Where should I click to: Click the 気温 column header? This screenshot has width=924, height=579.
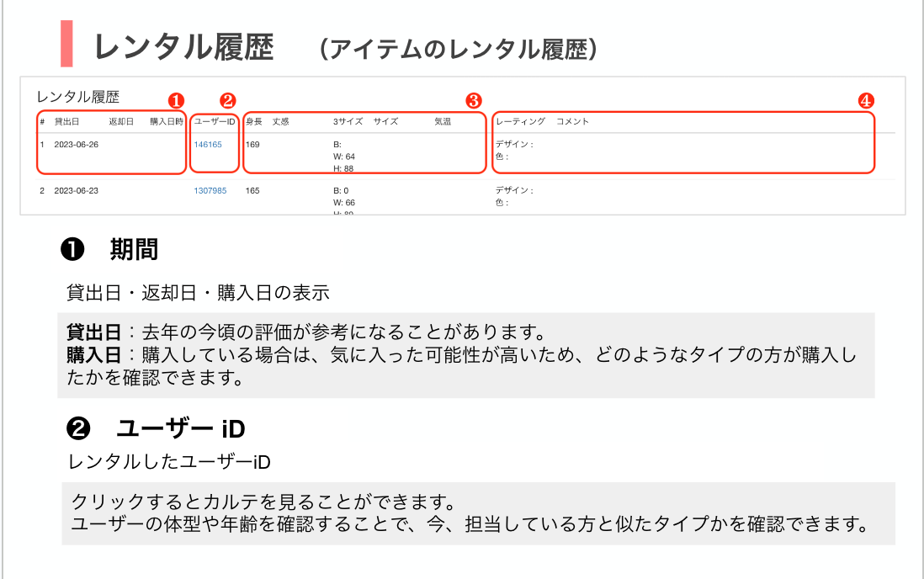click(443, 122)
